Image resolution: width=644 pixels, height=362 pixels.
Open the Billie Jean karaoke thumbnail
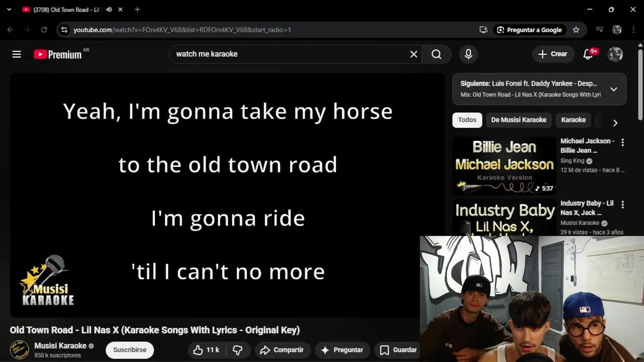point(505,165)
